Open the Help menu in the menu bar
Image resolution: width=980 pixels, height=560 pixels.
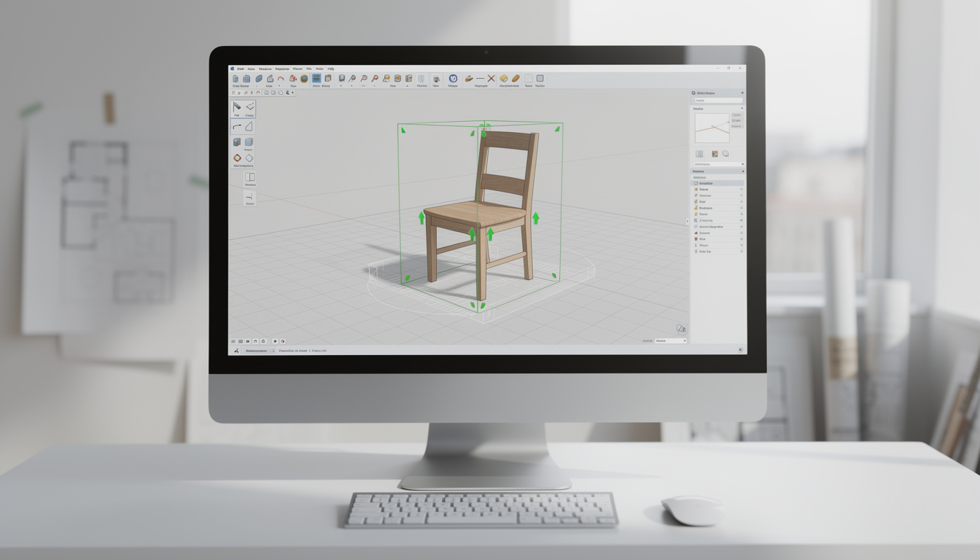[x=331, y=69]
